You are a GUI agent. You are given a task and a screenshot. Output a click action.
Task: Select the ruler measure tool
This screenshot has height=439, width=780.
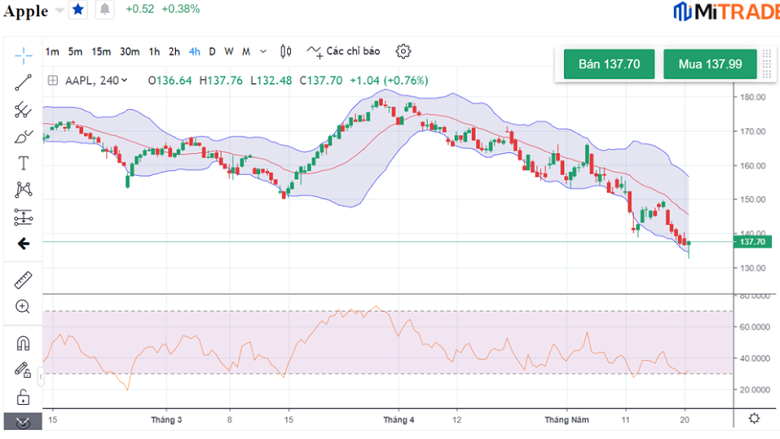click(23, 280)
